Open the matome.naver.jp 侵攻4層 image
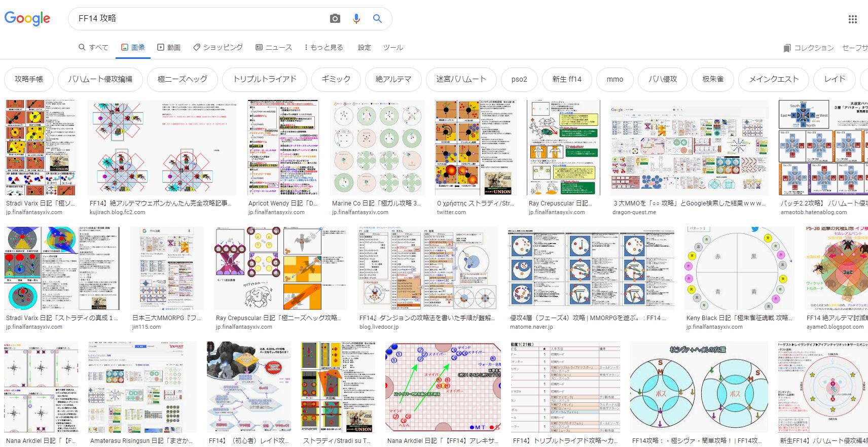This screenshot has height=447, width=868. tap(591, 268)
